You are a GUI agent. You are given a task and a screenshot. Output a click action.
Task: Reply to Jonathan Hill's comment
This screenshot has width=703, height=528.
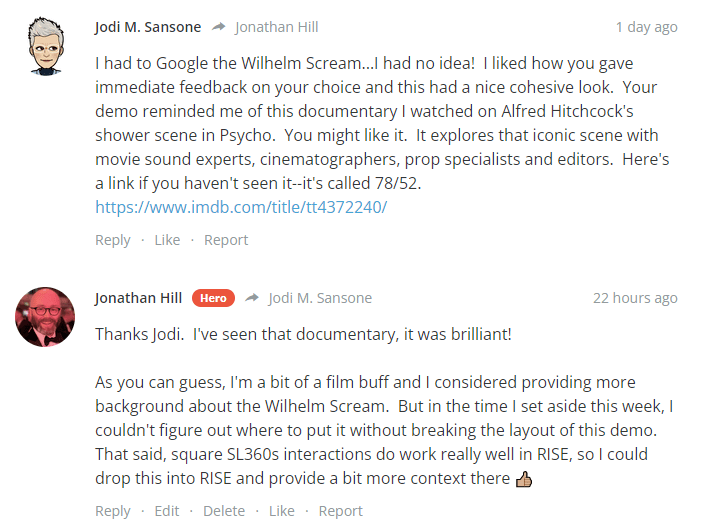(113, 511)
